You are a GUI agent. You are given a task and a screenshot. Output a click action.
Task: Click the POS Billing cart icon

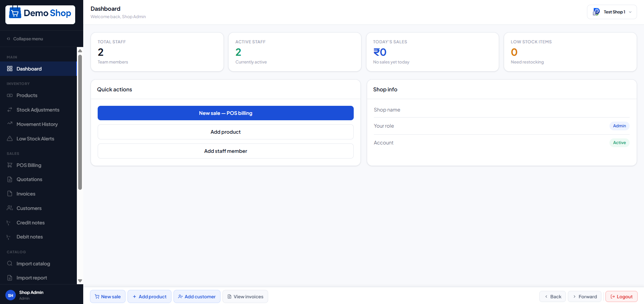coord(10,165)
